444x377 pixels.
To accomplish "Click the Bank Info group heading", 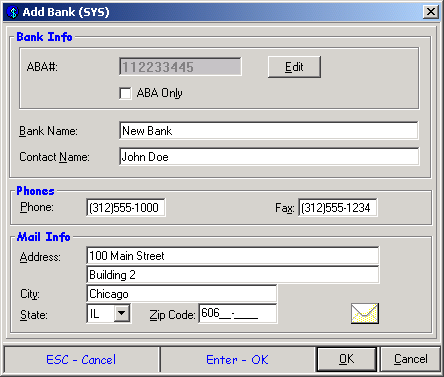I will coord(44,37).
